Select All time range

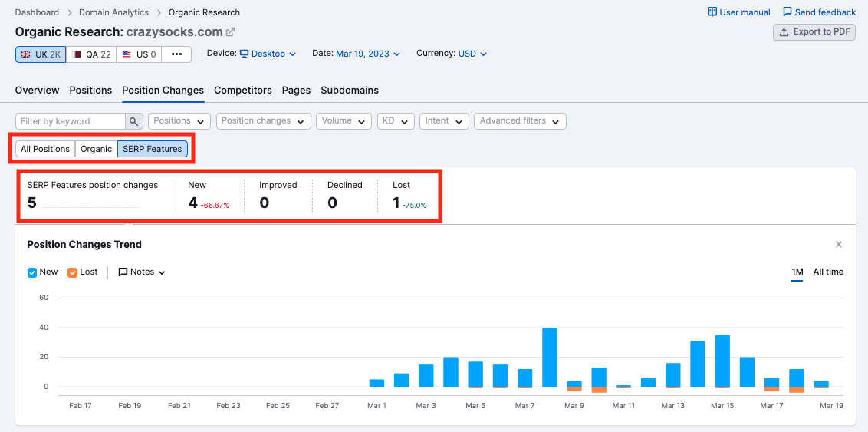pyautogui.click(x=828, y=272)
